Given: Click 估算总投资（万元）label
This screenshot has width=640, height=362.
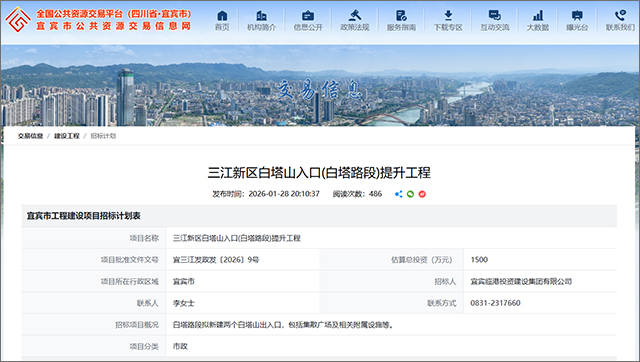Looking at the screenshot, I should [422, 260].
